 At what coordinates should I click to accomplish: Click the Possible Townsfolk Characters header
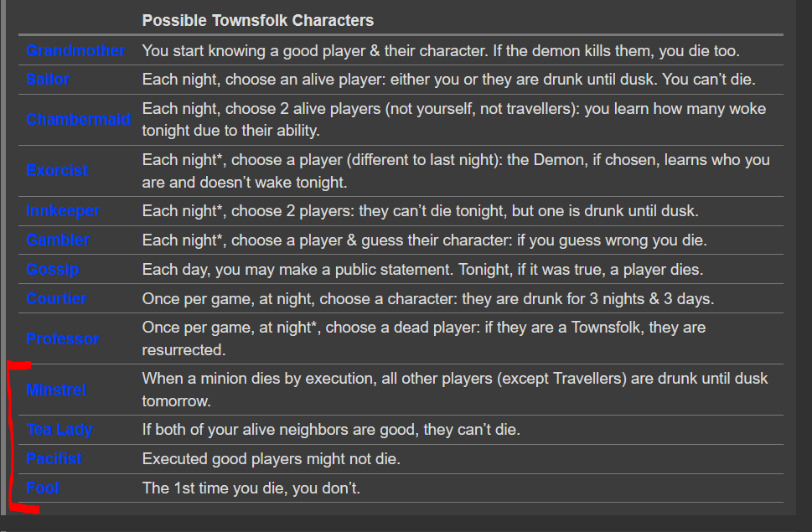[258, 21]
